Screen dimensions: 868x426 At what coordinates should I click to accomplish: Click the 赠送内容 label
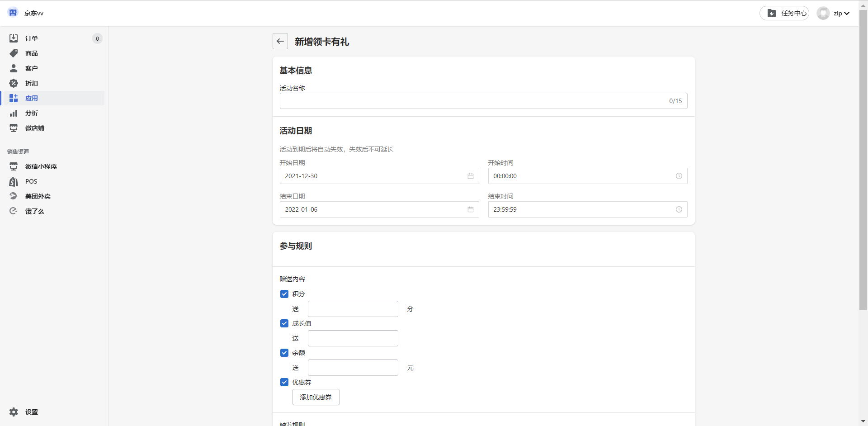coord(292,279)
